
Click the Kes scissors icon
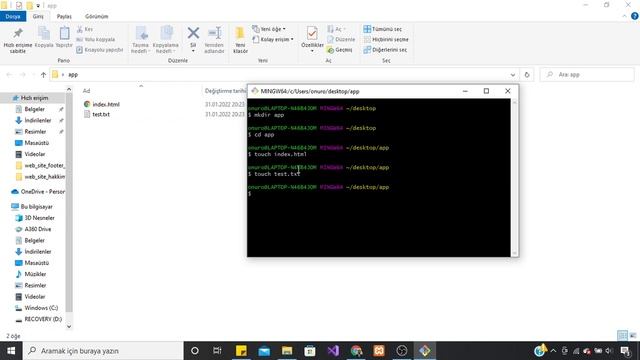coord(80,29)
